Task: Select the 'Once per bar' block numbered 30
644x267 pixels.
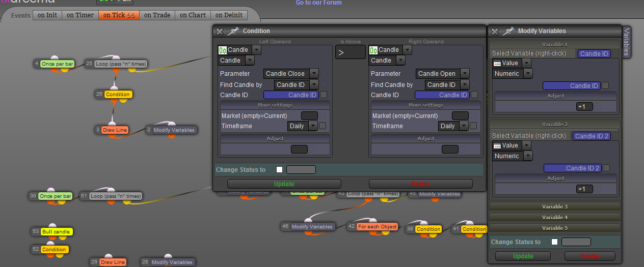Action: tap(55, 196)
